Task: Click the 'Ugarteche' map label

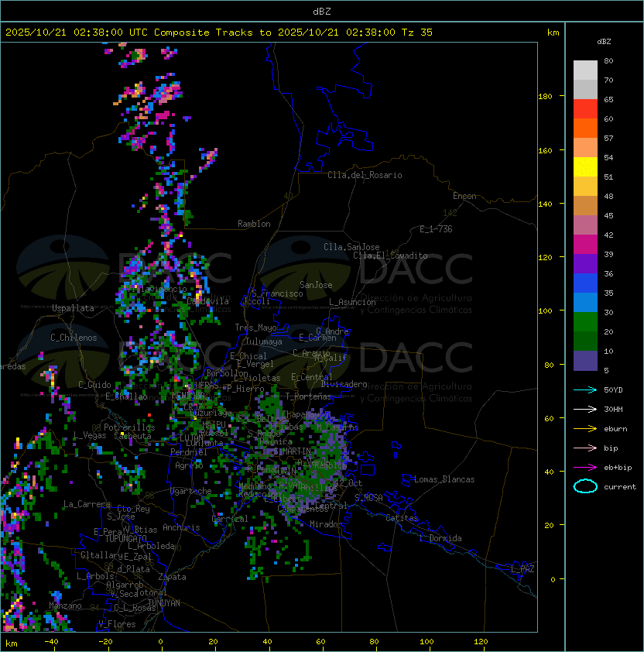Action: (x=191, y=491)
